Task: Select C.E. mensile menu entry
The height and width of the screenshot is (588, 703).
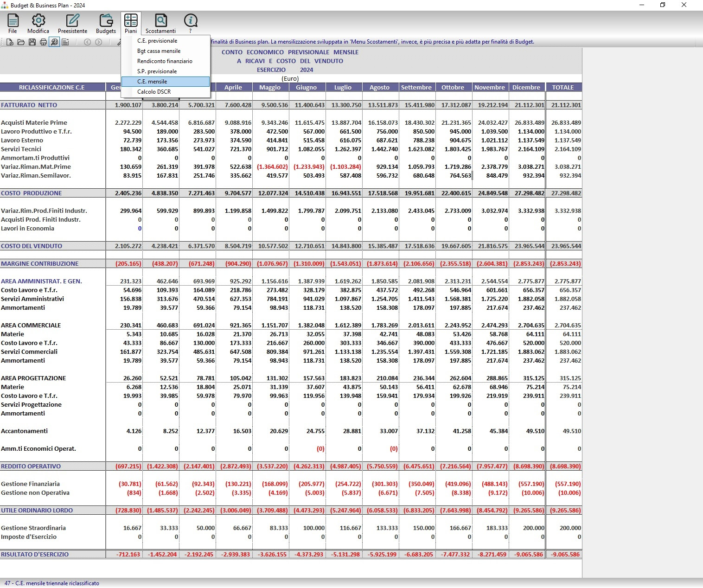Action: pos(166,82)
